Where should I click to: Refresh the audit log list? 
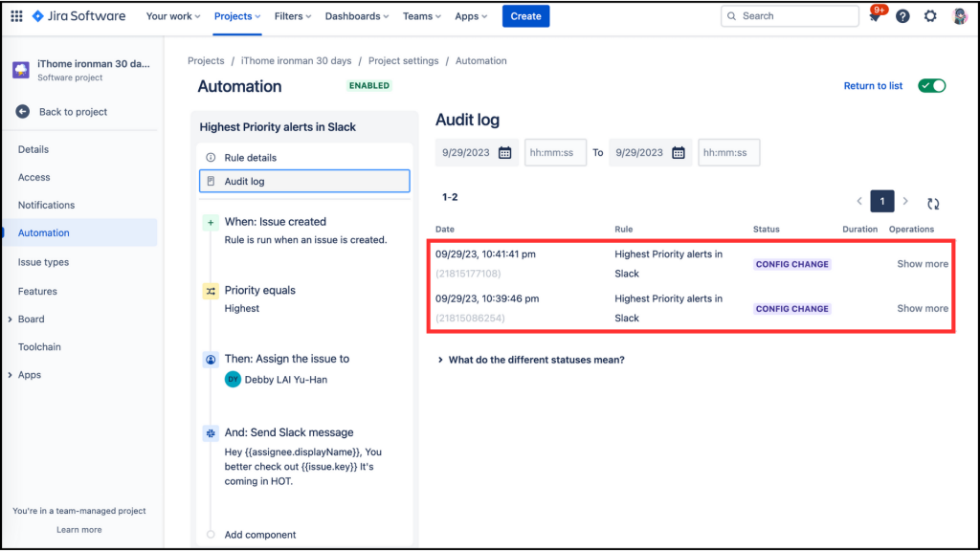[933, 203]
